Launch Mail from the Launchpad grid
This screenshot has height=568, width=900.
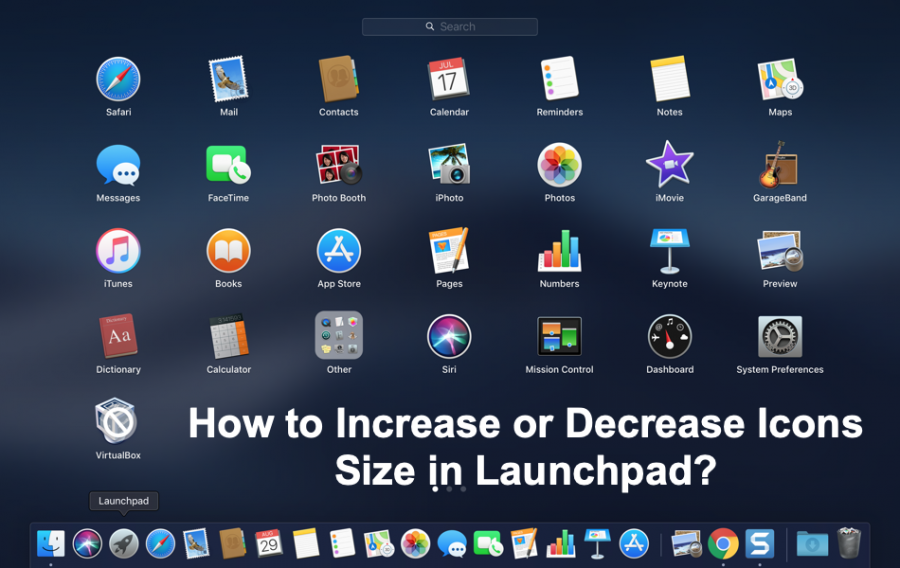coord(228,79)
